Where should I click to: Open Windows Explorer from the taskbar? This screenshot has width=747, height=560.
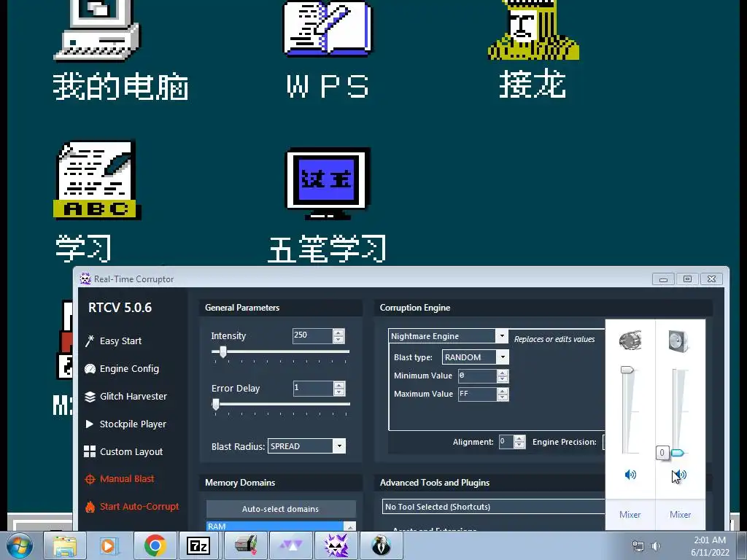pos(65,545)
